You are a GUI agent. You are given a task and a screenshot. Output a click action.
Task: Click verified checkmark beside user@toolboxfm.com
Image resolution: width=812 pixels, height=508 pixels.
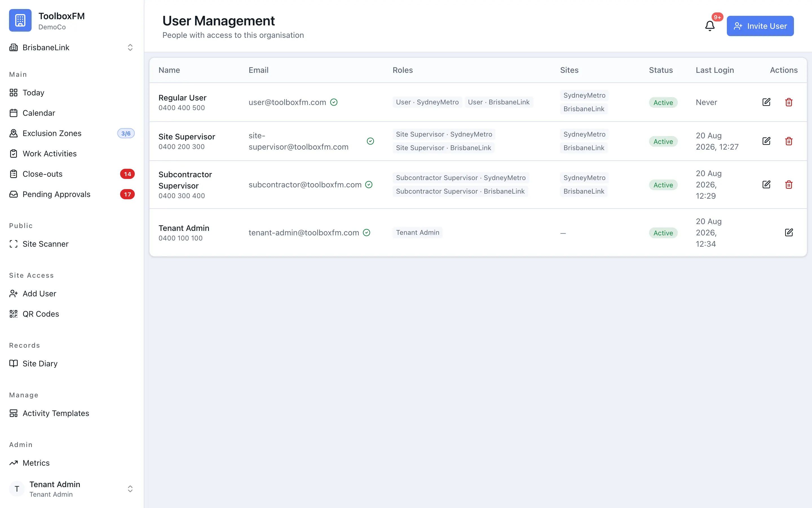point(334,102)
